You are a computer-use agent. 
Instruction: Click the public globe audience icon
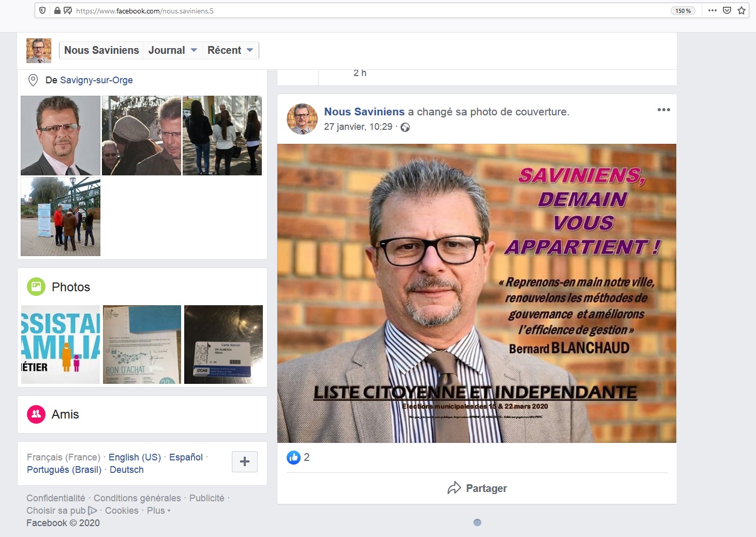click(x=405, y=127)
